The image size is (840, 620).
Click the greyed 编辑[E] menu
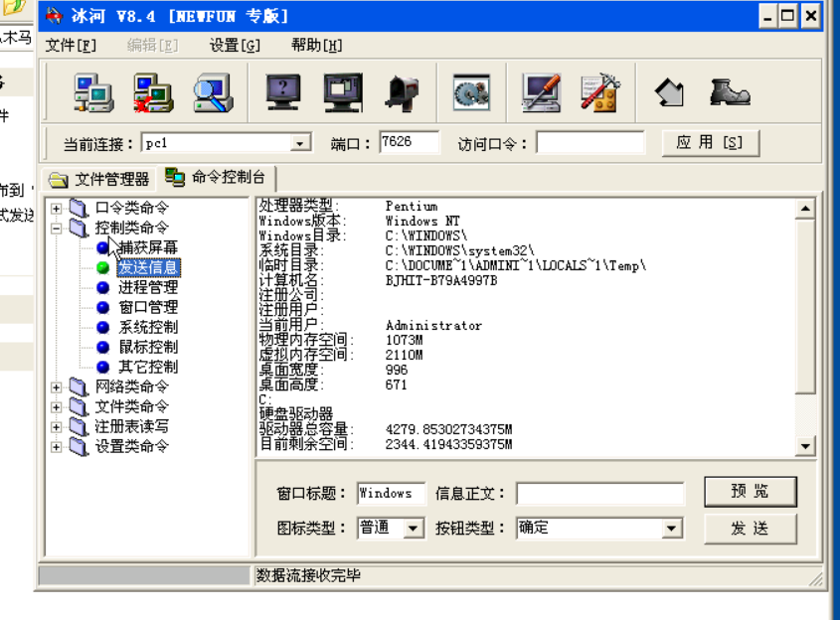pos(153,46)
